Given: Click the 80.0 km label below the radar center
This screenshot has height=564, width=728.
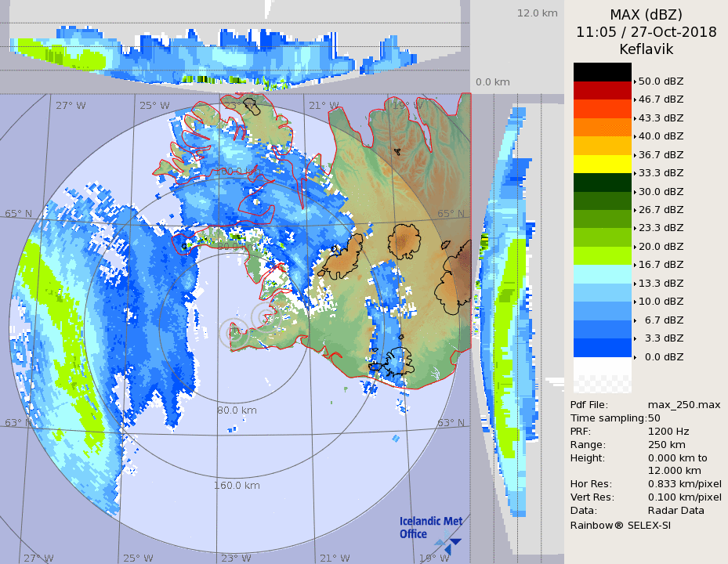Looking at the screenshot, I should [237, 410].
